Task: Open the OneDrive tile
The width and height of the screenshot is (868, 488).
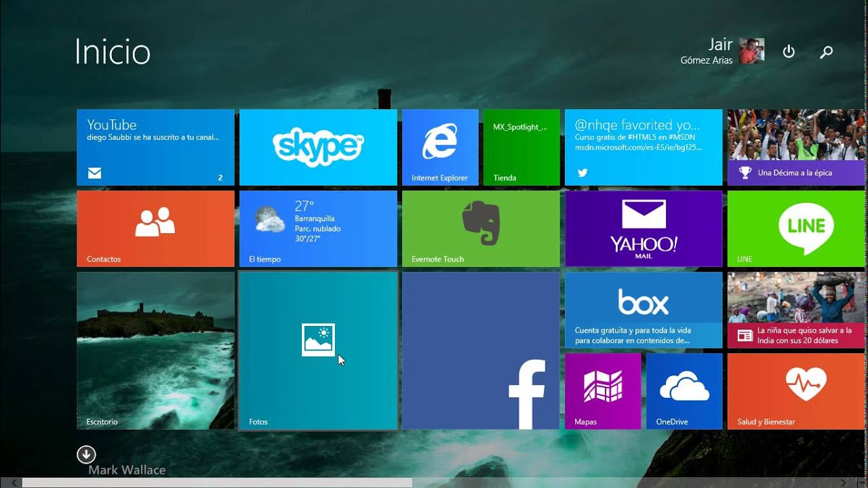Action: tap(684, 391)
